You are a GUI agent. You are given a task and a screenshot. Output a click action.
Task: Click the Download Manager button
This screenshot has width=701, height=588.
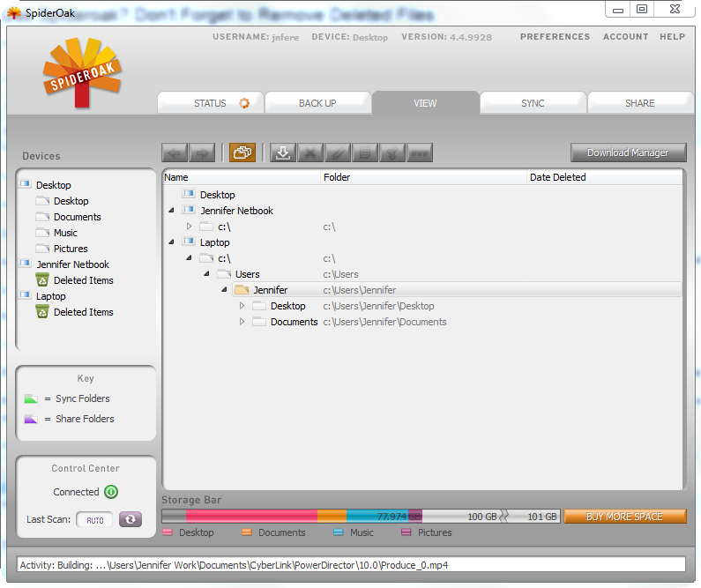pos(628,153)
